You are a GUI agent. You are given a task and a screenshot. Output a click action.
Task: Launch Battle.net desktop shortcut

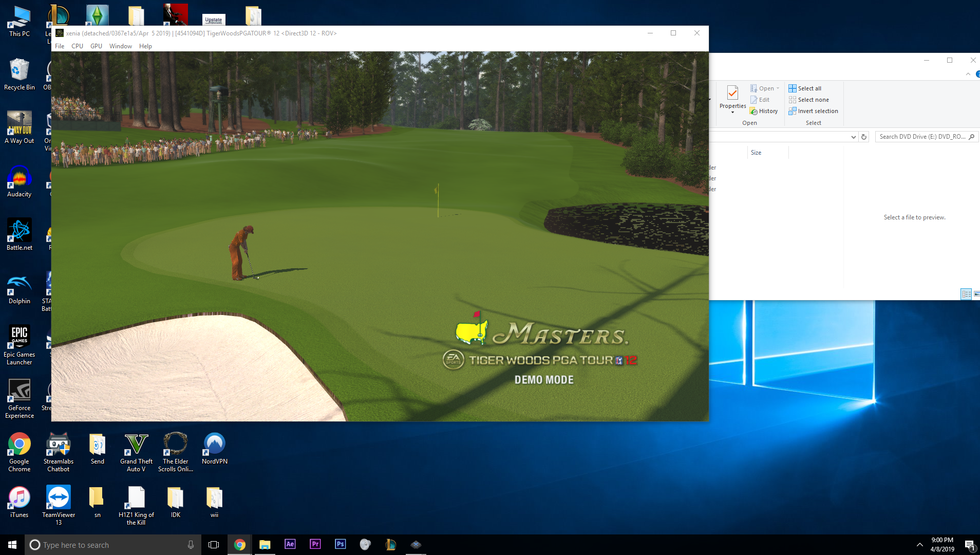[20, 234]
